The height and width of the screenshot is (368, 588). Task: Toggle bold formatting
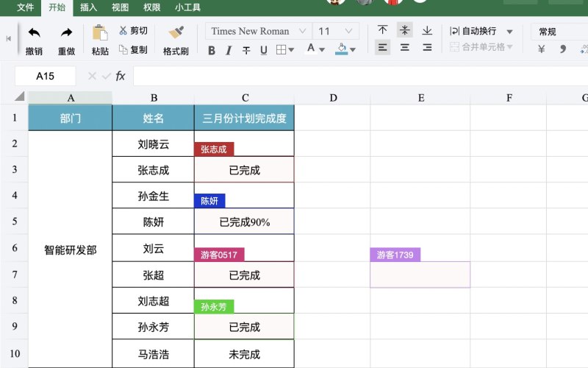click(212, 50)
